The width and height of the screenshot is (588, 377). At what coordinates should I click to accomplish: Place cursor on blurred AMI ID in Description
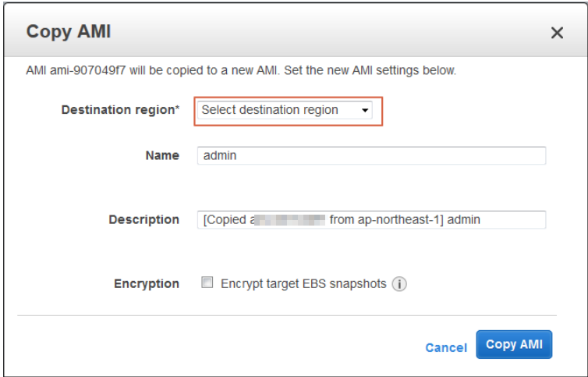tap(289, 219)
